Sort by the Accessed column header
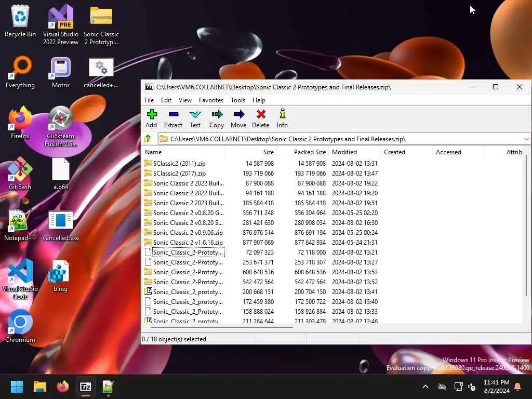The image size is (532, 399). [x=459, y=152]
